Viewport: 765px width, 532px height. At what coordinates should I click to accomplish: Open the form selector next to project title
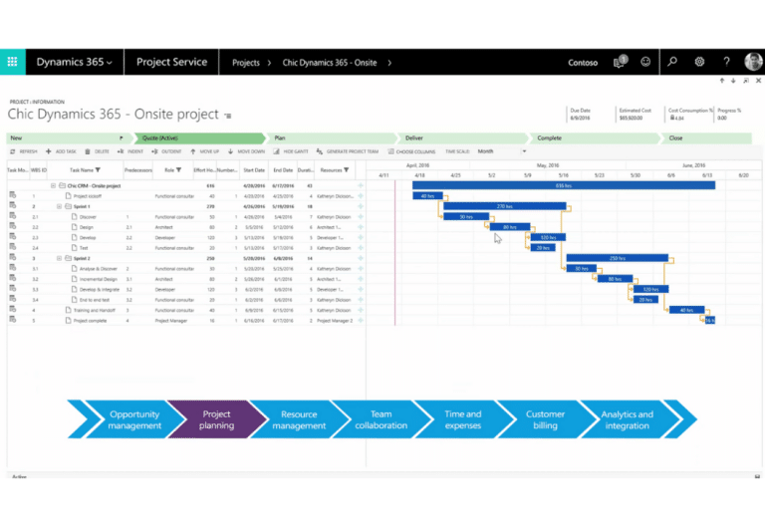pos(228,116)
